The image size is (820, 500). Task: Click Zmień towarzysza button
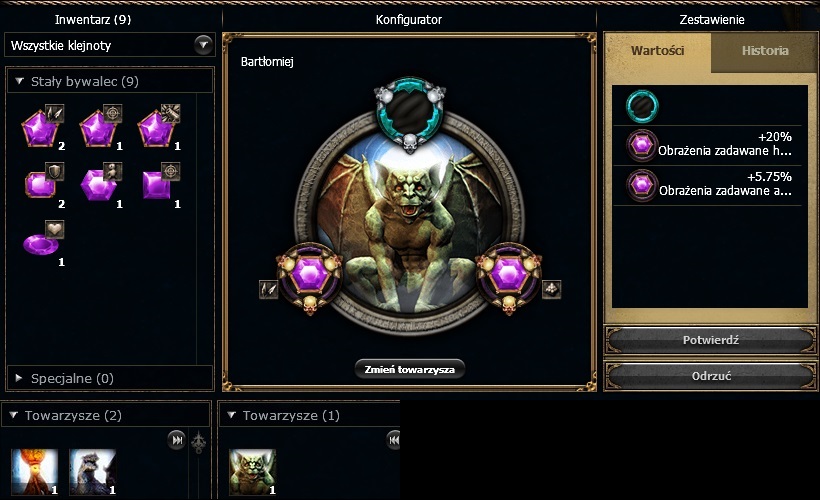coord(409,369)
